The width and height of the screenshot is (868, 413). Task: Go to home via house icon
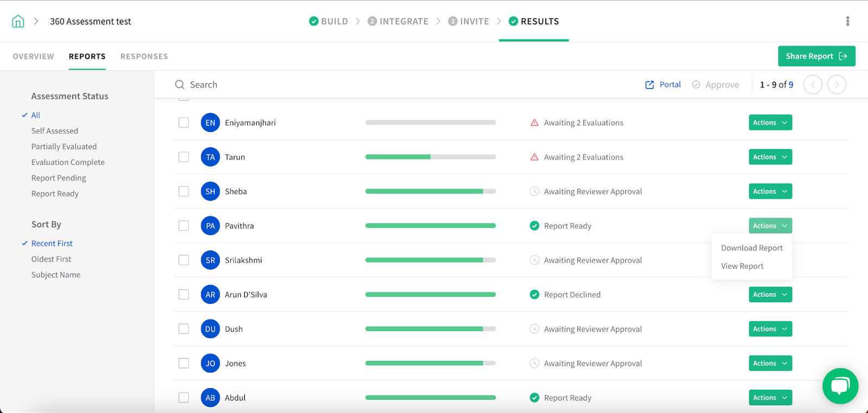[18, 21]
